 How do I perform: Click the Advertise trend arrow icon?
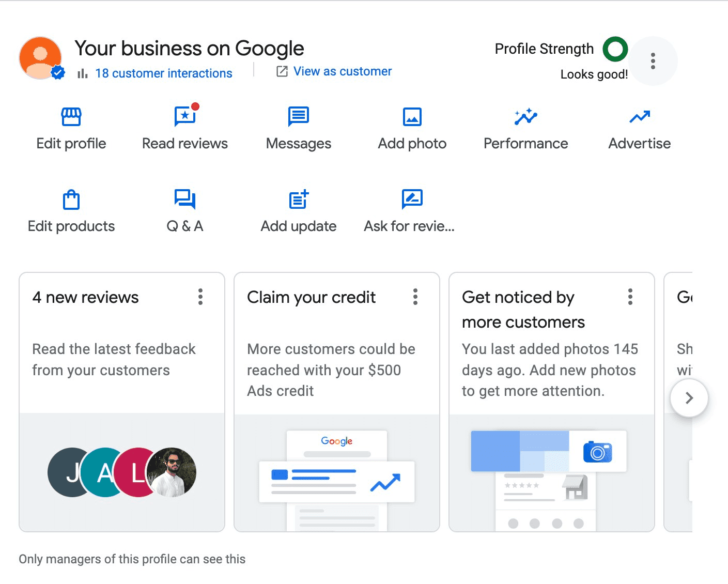point(639,117)
